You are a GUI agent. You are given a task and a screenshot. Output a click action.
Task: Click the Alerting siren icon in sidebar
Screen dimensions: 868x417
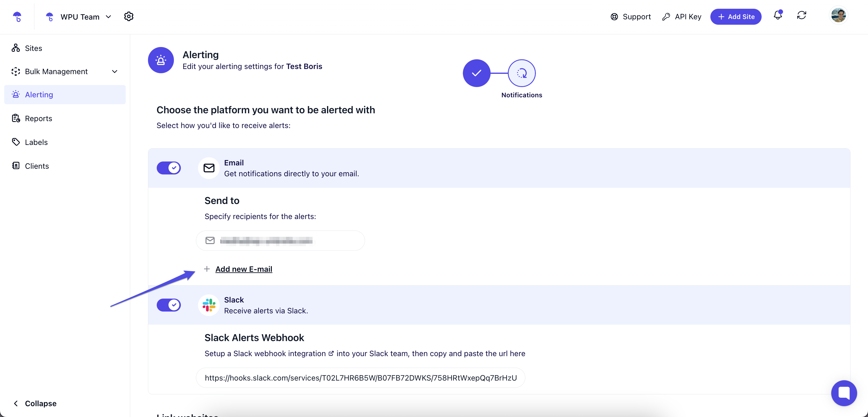click(x=15, y=94)
